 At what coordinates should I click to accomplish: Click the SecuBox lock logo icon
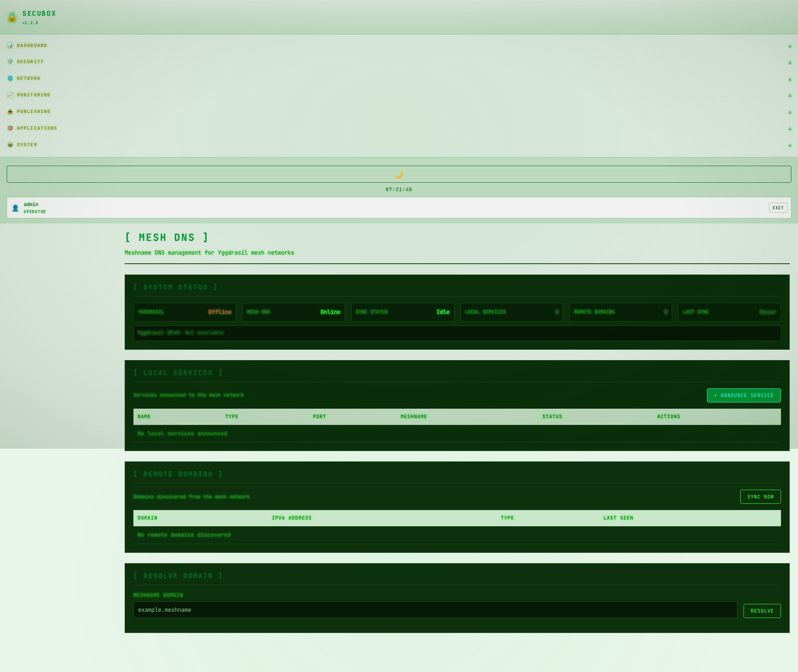point(12,17)
